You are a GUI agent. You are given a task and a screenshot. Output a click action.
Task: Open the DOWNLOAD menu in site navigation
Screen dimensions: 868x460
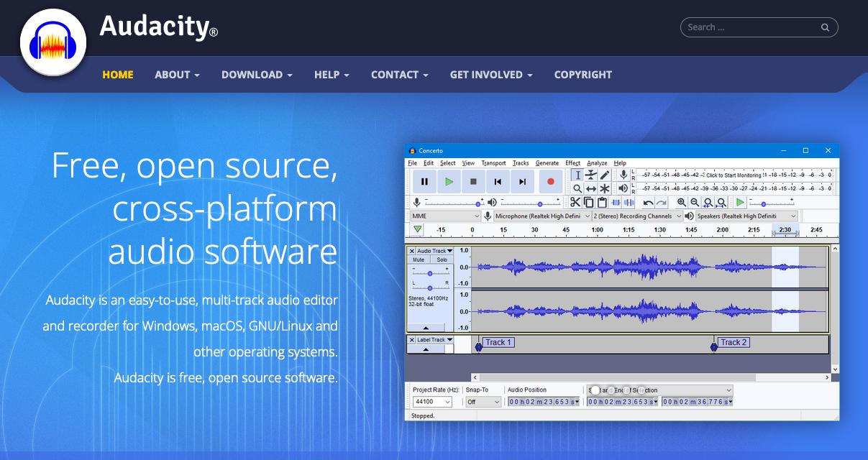257,75
